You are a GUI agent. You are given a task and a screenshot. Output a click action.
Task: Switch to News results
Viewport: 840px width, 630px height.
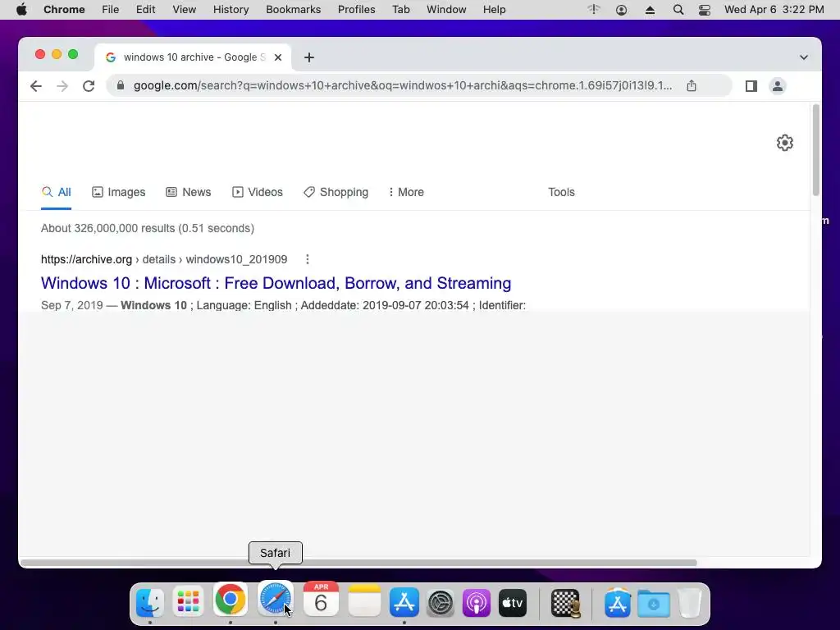pyautogui.click(x=189, y=192)
